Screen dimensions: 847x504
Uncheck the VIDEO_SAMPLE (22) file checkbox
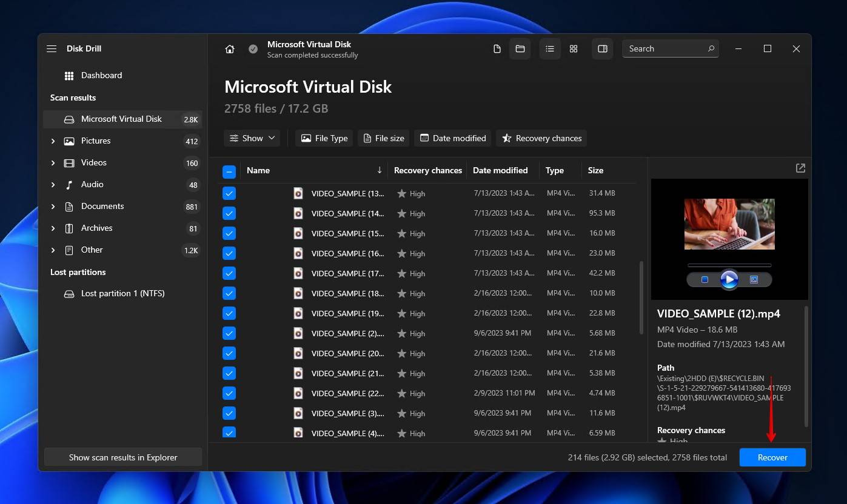[x=229, y=393]
